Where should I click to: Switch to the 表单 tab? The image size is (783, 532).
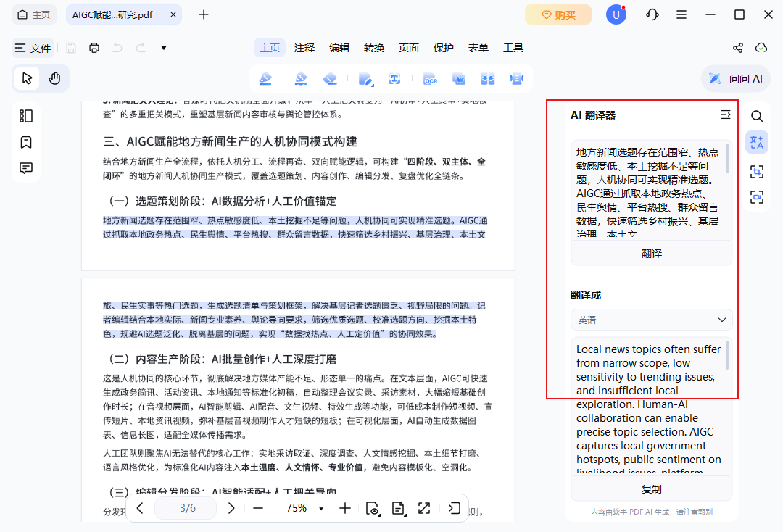point(478,48)
